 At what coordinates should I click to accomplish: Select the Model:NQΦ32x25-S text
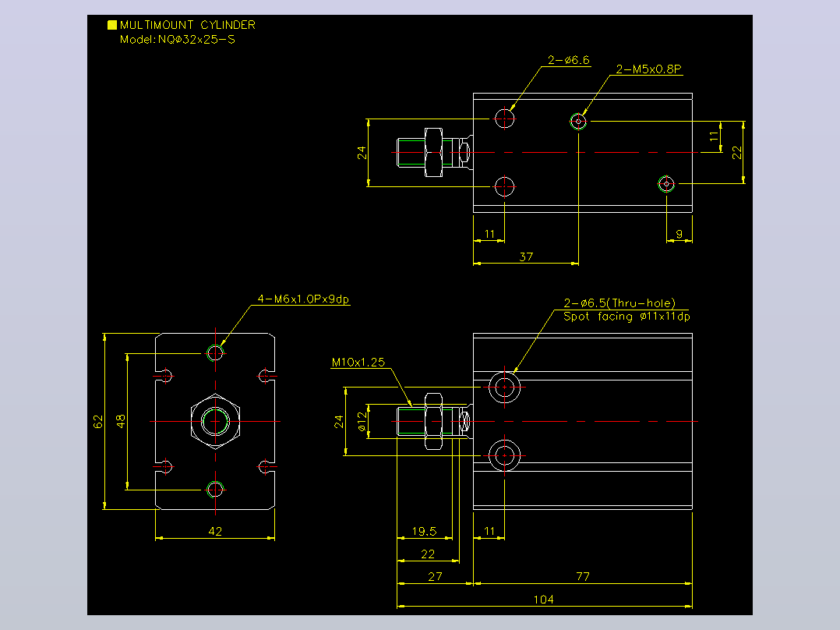click(178, 39)
